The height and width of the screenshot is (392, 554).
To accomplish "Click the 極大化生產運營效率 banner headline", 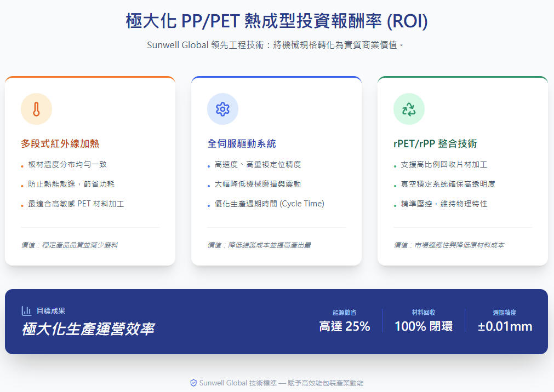I will (x=88, y=329).
